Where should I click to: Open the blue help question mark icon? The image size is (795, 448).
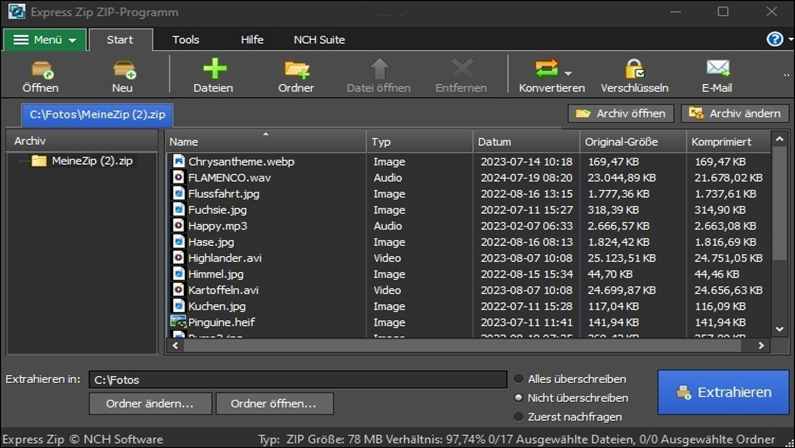774,39
